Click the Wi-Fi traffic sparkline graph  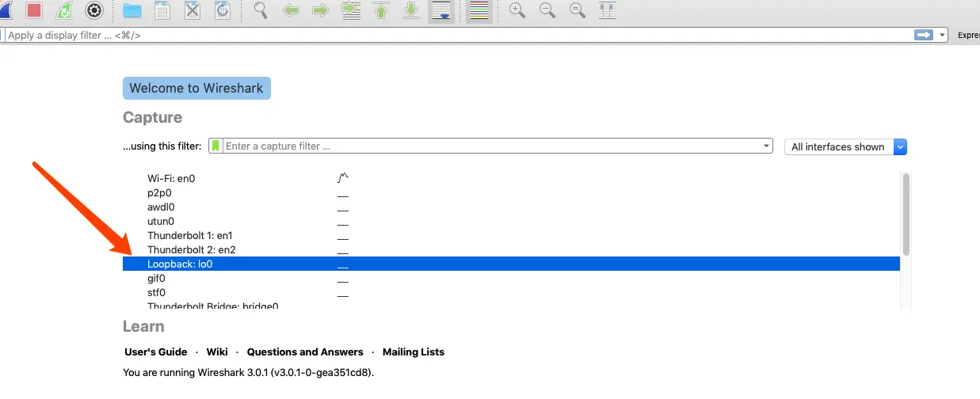[343, 178]
